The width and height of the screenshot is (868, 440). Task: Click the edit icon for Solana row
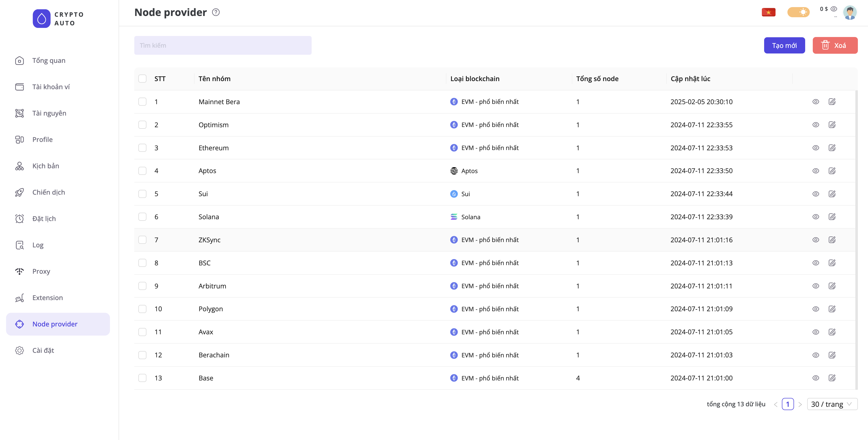[832, 216]
